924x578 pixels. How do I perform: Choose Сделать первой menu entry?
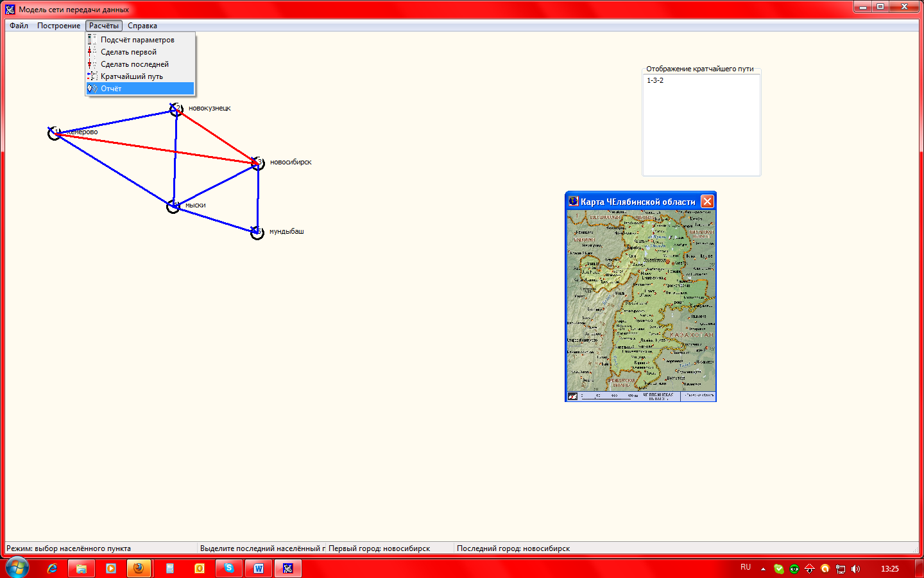(140, 52)
